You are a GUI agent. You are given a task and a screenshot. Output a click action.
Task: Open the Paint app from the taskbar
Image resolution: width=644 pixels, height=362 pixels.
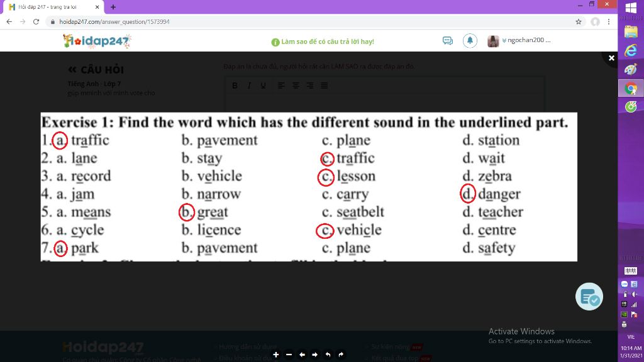pos(631,69)
